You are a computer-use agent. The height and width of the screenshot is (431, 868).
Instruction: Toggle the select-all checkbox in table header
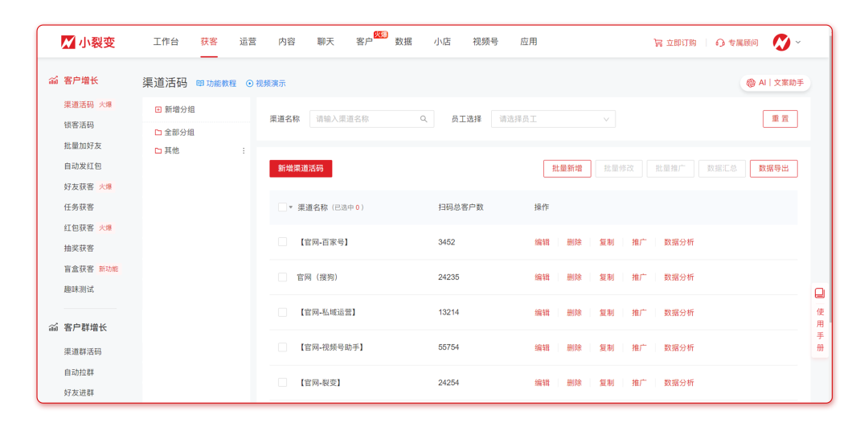[282, 207]
